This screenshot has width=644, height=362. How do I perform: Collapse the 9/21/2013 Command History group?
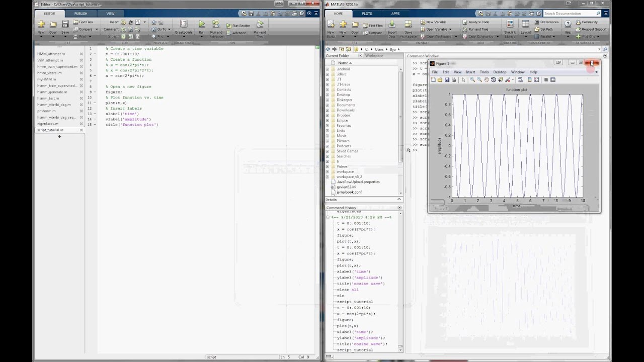328,217
